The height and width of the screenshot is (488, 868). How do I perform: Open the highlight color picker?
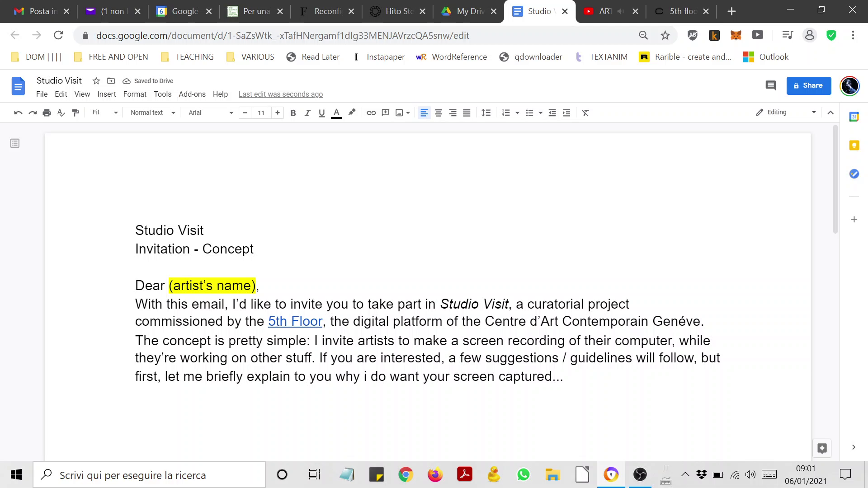(352, 113)
